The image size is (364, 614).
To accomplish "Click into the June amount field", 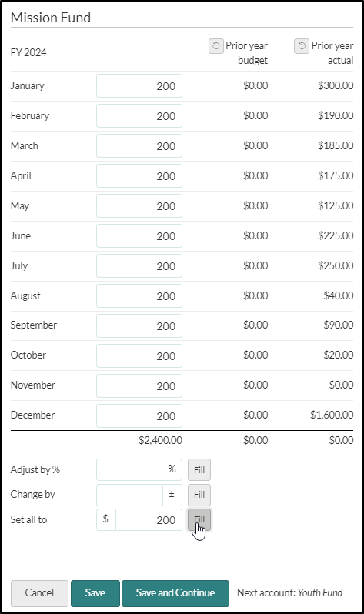I will [139, 235].
